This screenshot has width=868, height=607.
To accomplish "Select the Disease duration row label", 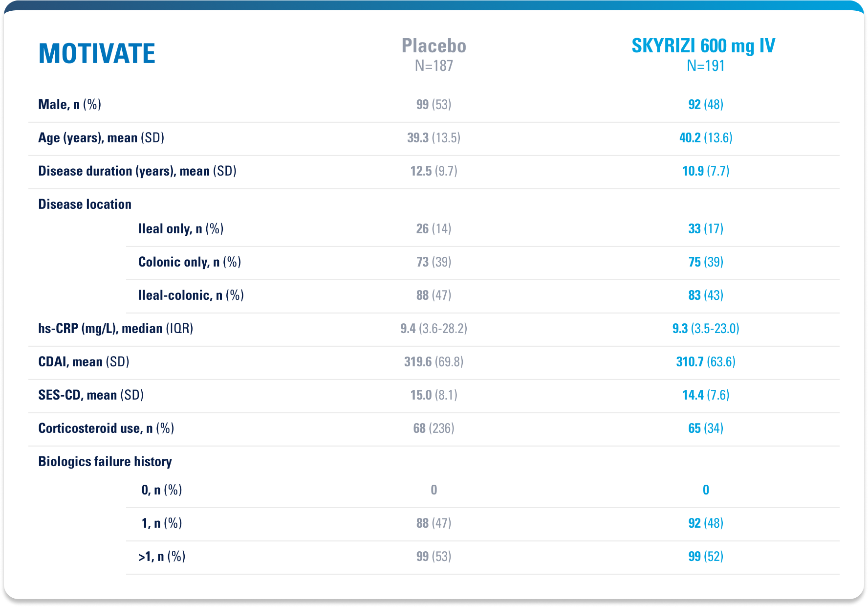I will click(137, 171).
